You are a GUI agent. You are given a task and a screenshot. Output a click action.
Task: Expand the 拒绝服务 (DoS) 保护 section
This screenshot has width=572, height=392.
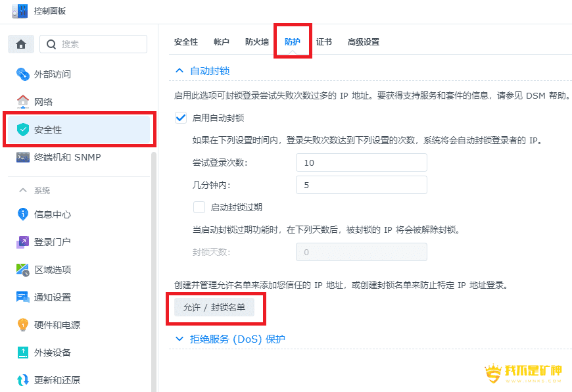179,339
